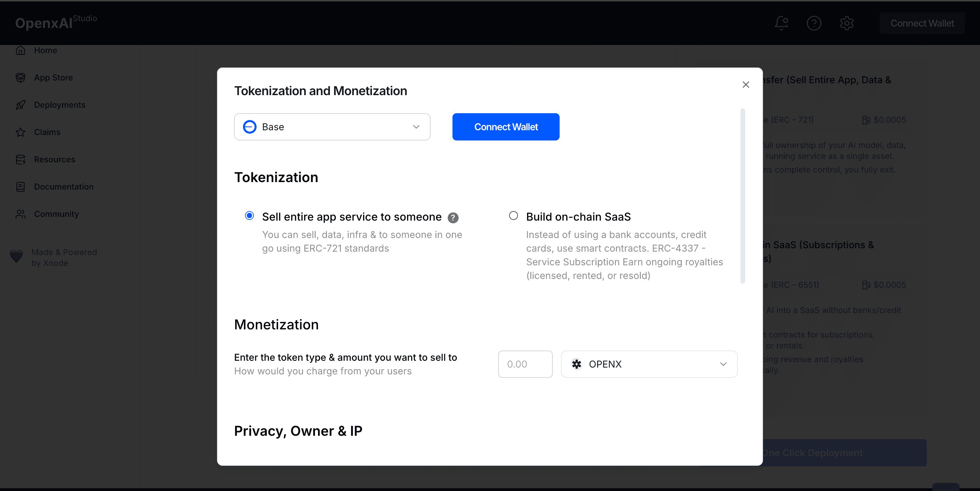The height and width of the screenshot is (491, 980).
Task: Click the Resources database icon
Action: pos(20,160)
